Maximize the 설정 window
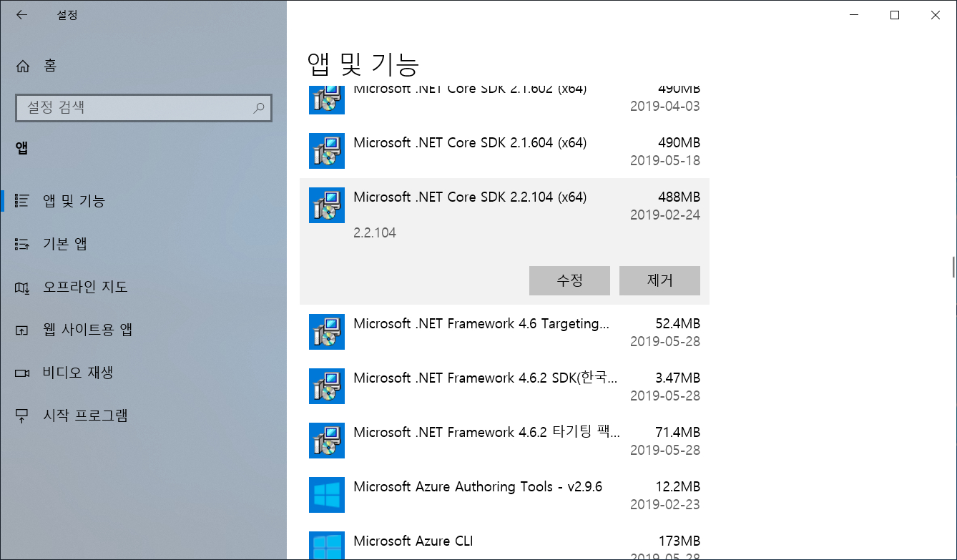This screenshot has width=957, height=560. pyautogui.click(x=895, y=15)
